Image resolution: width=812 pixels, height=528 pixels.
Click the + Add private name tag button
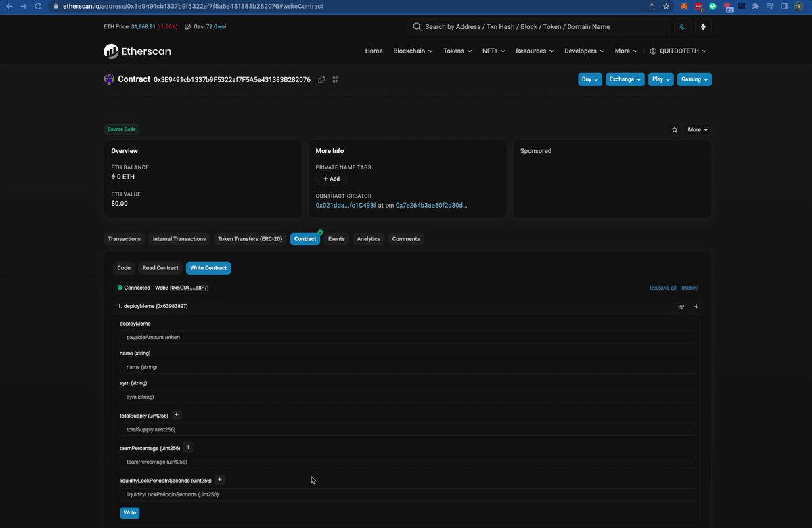(x=332, y=179)
